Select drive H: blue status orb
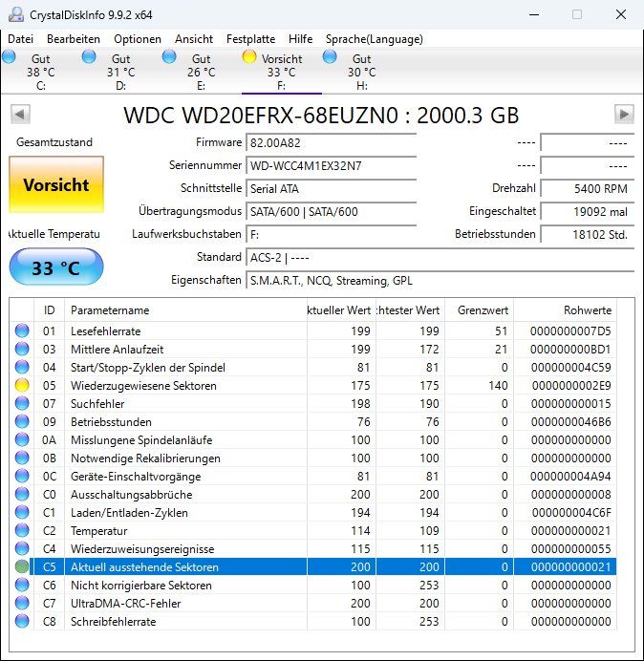Image resolution: width=644 pixels, height=661 pixels. 330,56
